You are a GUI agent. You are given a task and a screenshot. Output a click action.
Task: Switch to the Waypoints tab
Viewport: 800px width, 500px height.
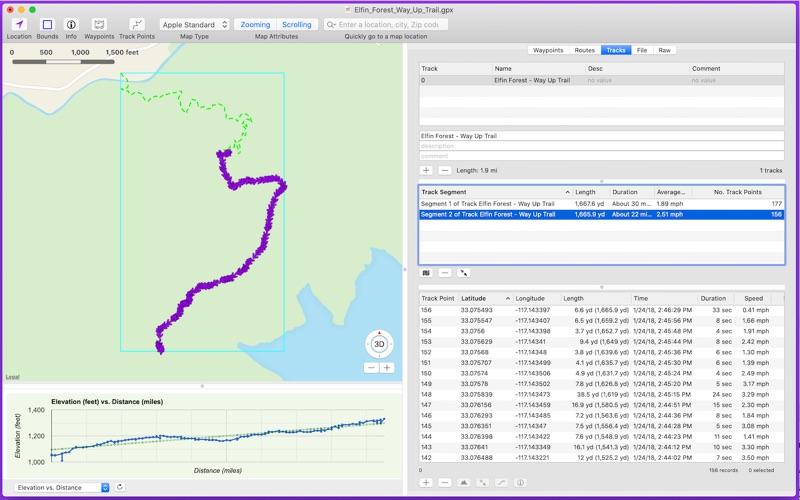[548, 50]
